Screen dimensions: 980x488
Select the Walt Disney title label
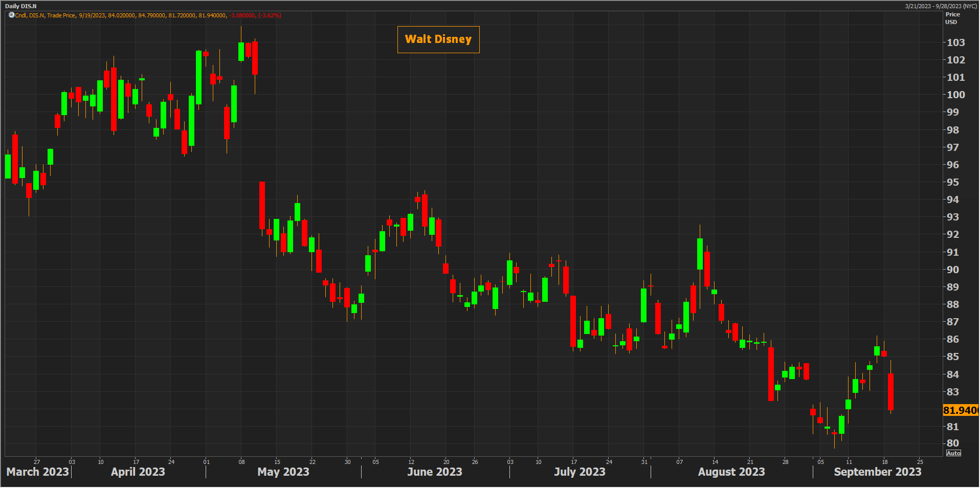(x=438, y=39)
